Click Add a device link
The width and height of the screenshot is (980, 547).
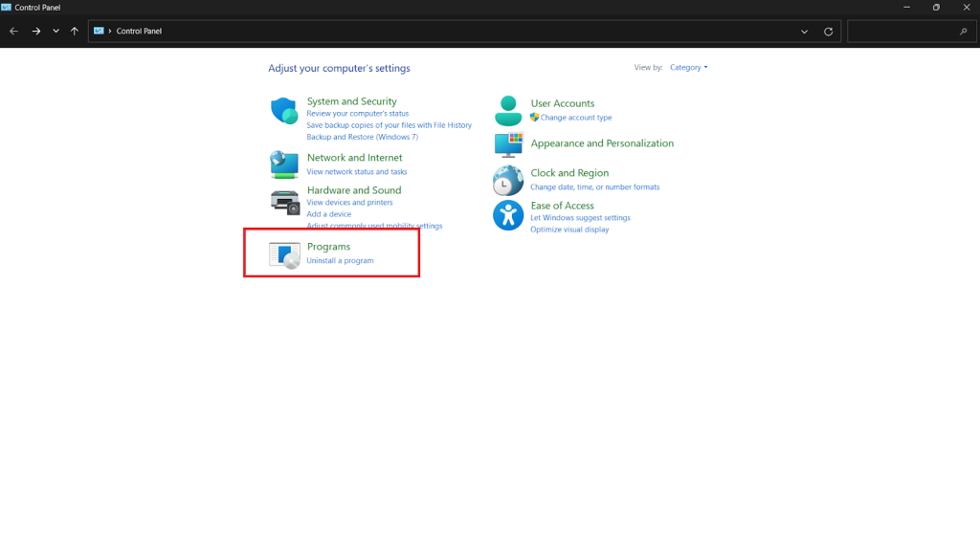(329, 214)
